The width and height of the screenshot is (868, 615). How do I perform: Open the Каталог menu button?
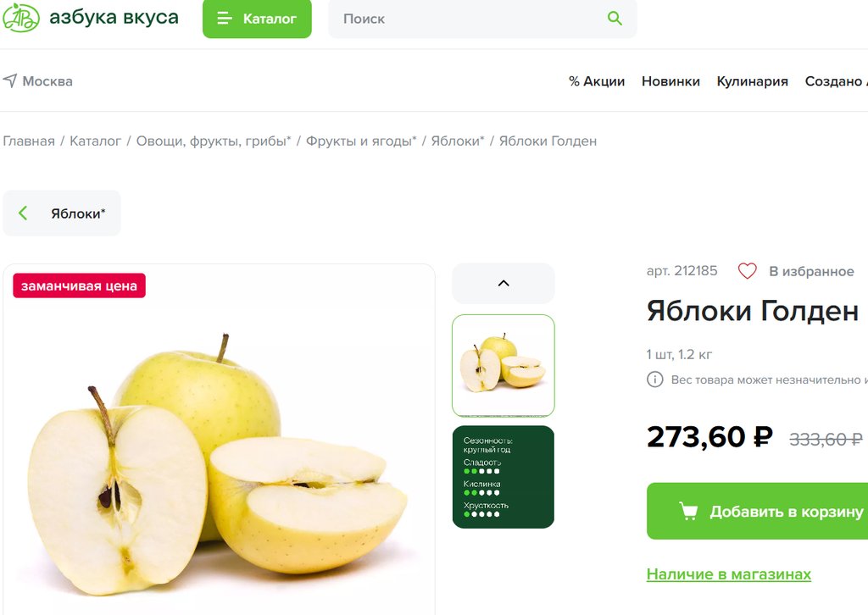257,19
